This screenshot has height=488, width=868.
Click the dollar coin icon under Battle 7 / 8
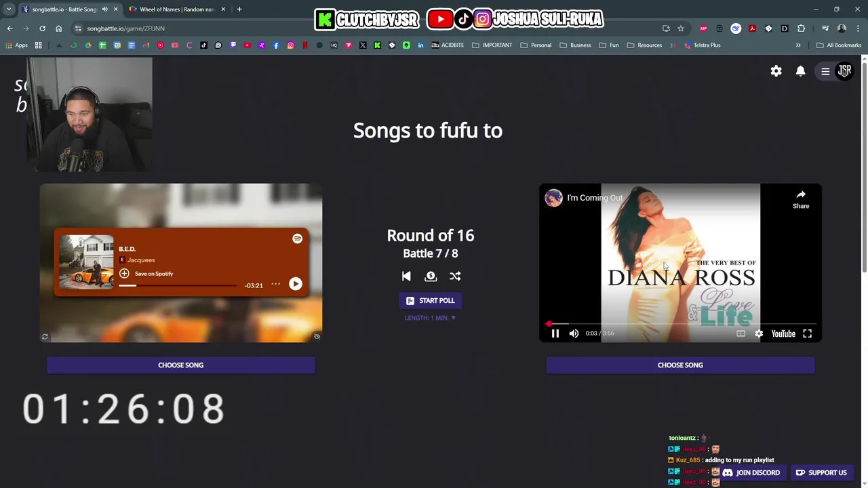coord(431,276)
